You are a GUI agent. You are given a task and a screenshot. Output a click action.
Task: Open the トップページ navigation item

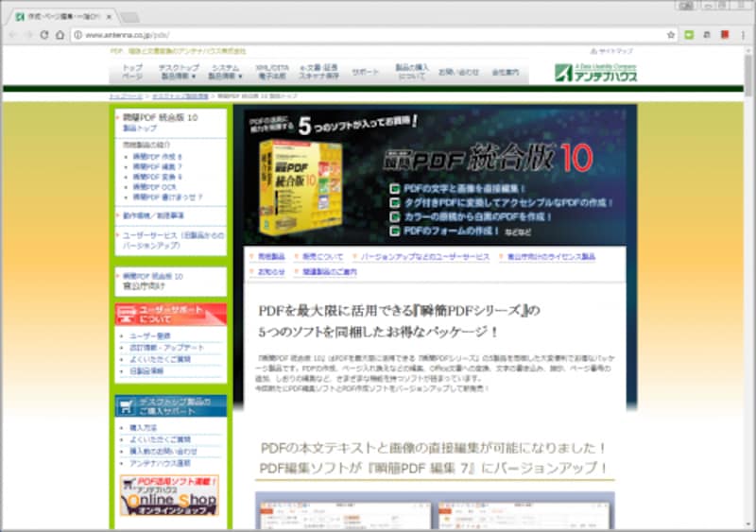pos(132,72)
